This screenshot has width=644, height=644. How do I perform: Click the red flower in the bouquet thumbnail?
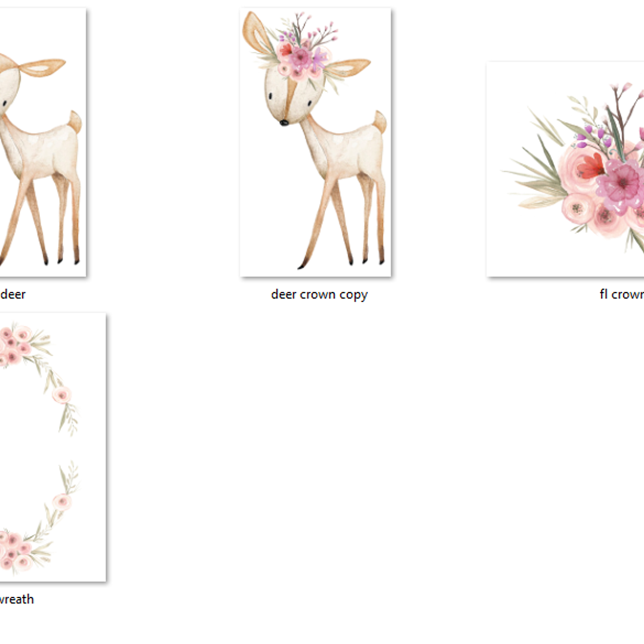(x=591, y=167)
